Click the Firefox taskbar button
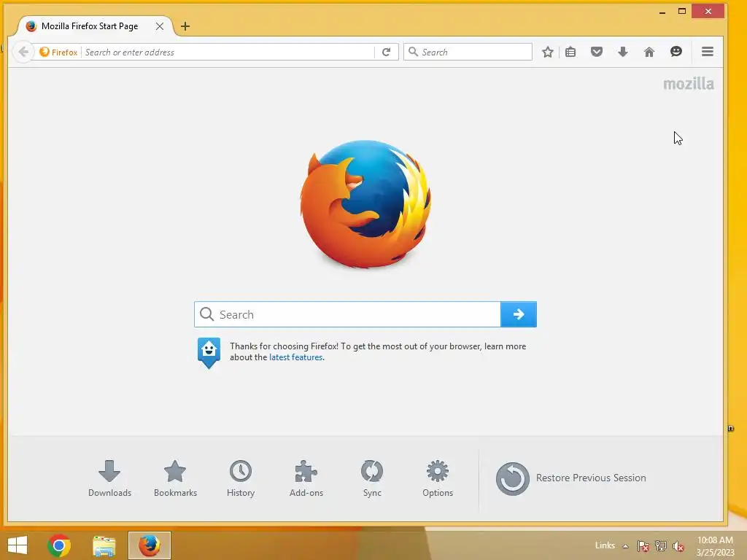The height and width of the screenshot is (560, 747). coord(149,545)
